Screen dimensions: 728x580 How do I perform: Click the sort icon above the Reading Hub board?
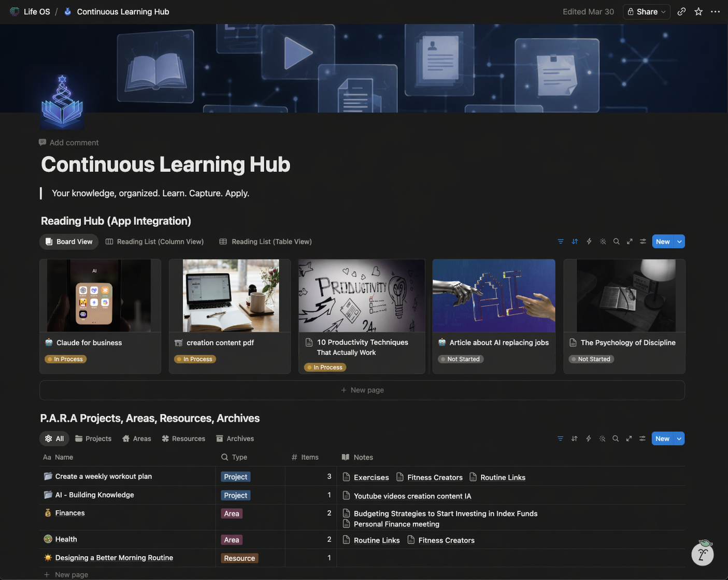[x=575, y=241]
